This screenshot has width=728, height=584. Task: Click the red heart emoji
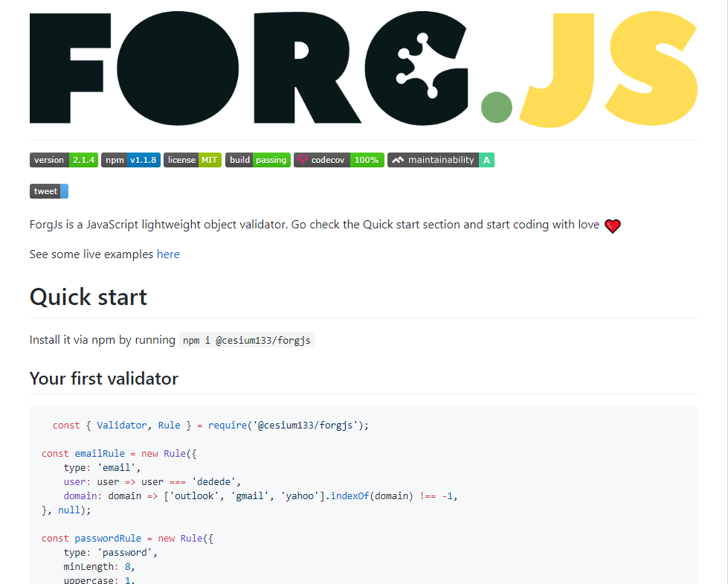(x=613, y=226)
